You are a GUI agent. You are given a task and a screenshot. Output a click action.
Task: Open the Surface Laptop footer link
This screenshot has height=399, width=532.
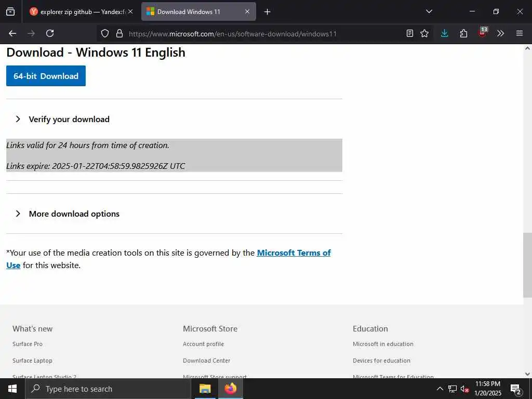pos(32,361)
